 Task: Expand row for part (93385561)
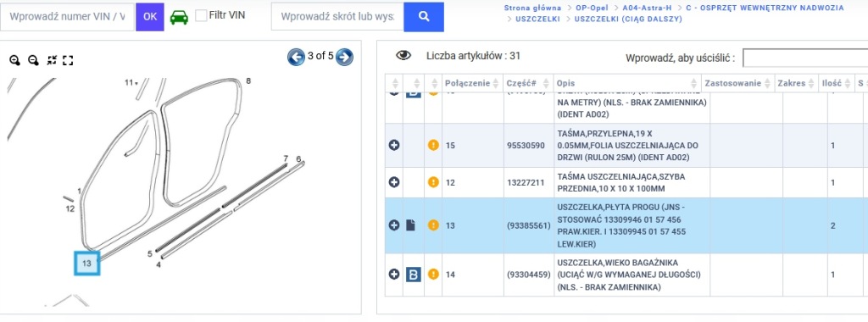click(394, 225)
